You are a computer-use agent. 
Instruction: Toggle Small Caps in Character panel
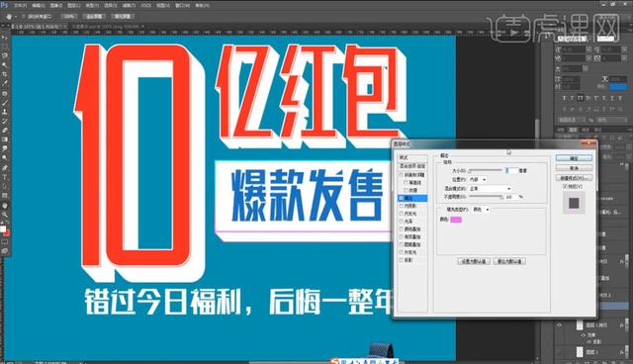click(x=588, y=98)
